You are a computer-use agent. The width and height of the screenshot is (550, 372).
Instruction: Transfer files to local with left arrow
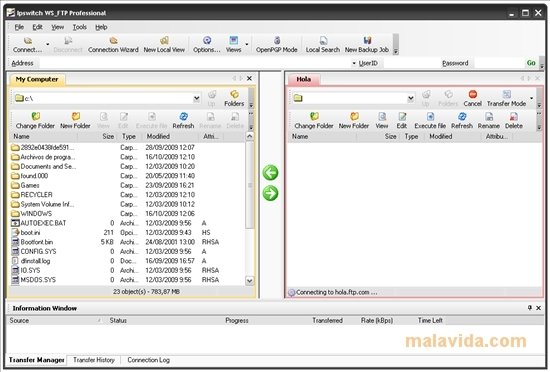click(x=270, y=173)
